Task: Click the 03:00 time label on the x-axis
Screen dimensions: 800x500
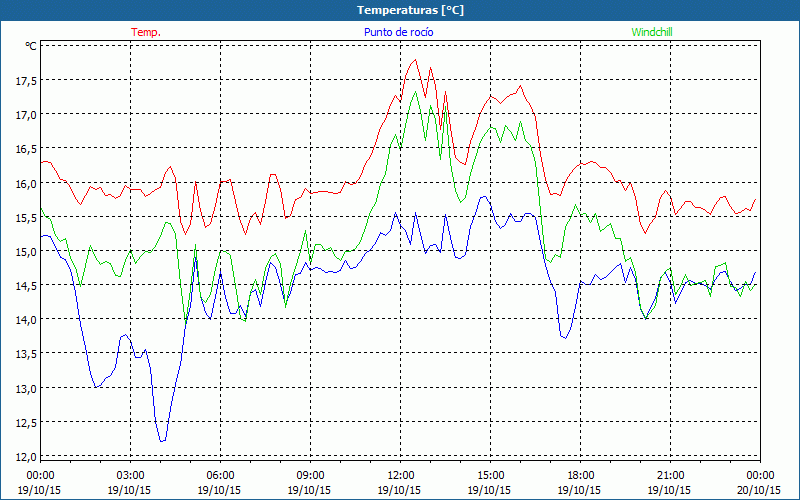Action: (130, 476)
